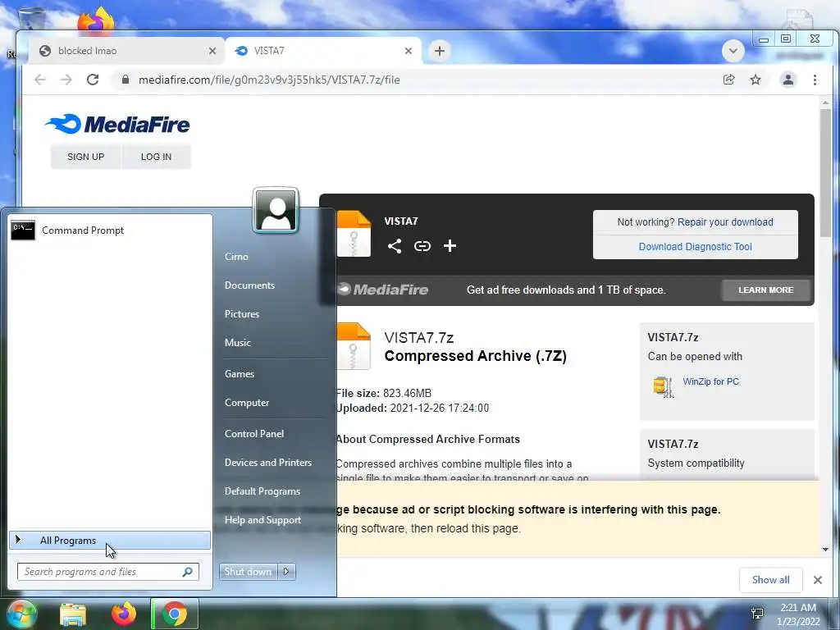Open the WinZip for PC link
This screenshot has height=630, width=840.
[x=711, y=381]
